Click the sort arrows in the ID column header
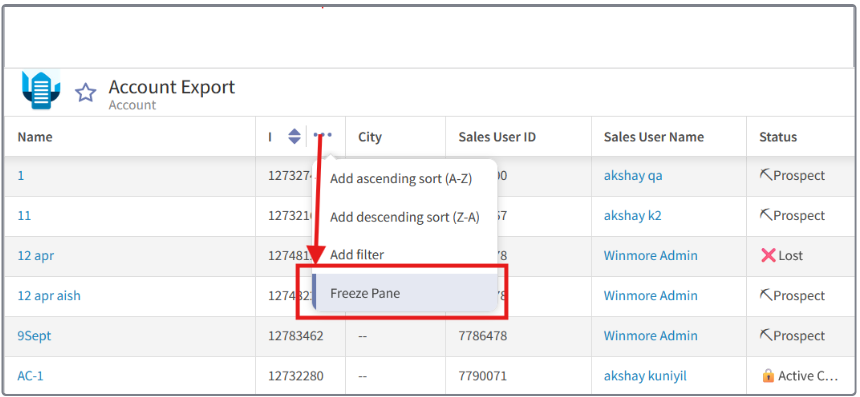Viewport: 860px width, 397px height. coord(295,137)
